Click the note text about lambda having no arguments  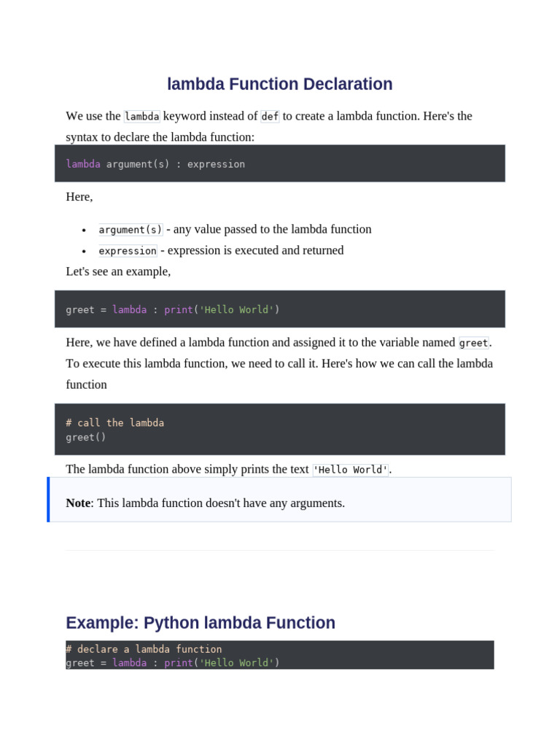[x=221, y=503]
